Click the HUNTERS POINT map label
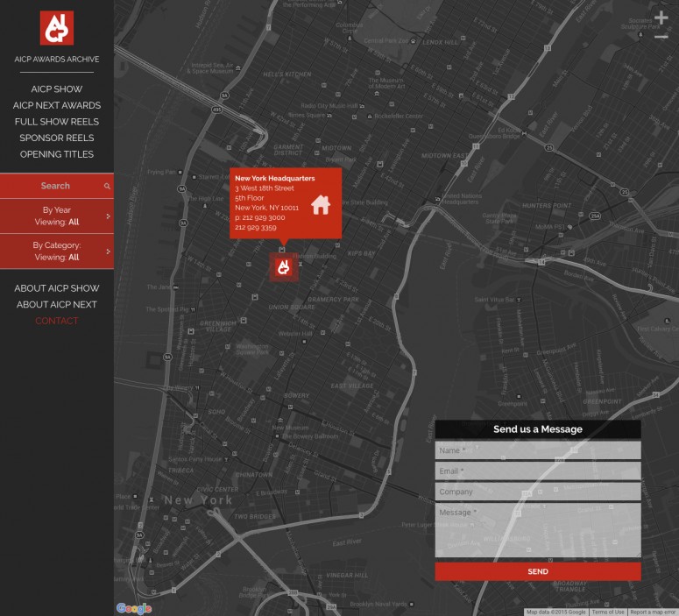Viewport: 679px width, 616px height. click(x=547, y=205)
